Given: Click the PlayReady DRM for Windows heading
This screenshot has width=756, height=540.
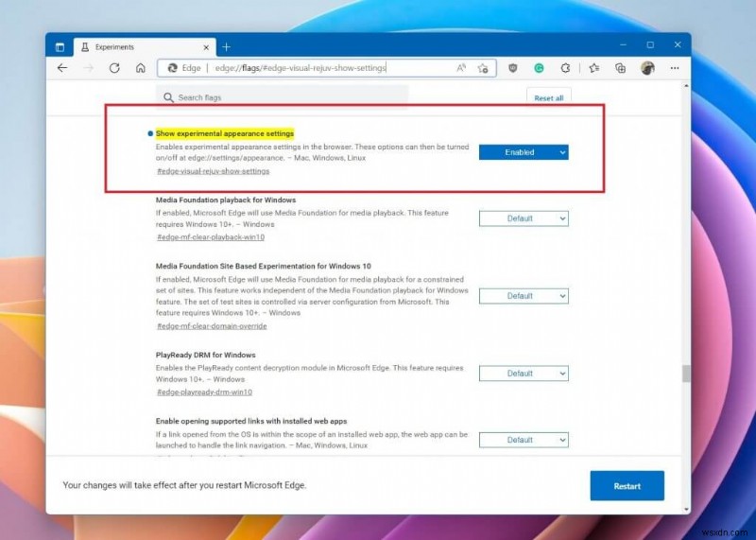Looking at the screenshot, I should 205,355.
